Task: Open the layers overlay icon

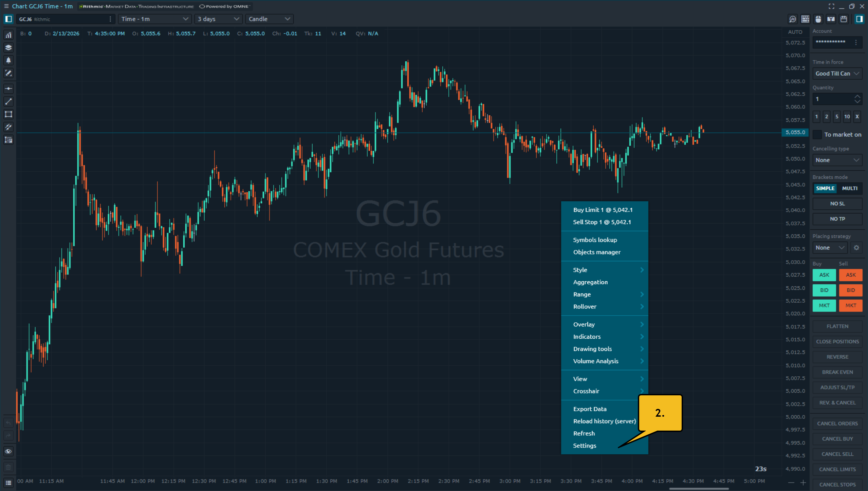Action: tap(8, 48)
